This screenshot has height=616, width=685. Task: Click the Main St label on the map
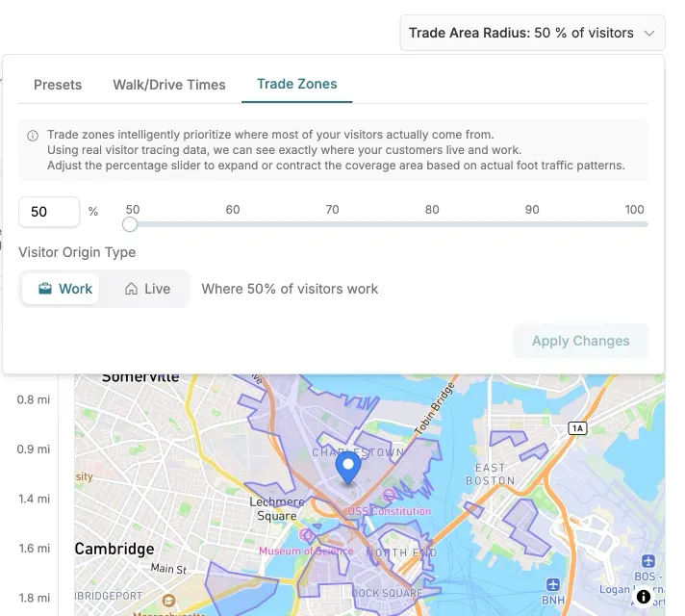(x=168, y=568)
